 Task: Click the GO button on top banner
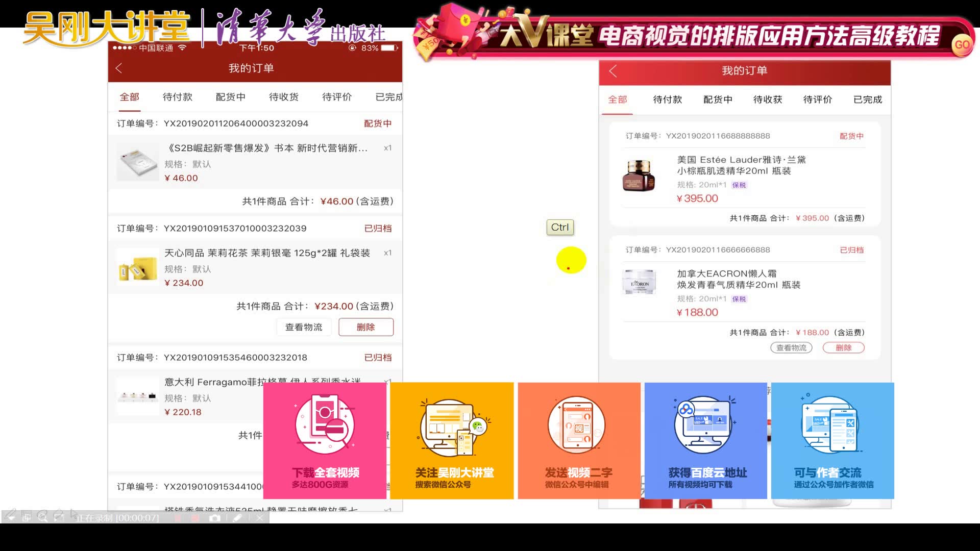[x=962, y=44]
